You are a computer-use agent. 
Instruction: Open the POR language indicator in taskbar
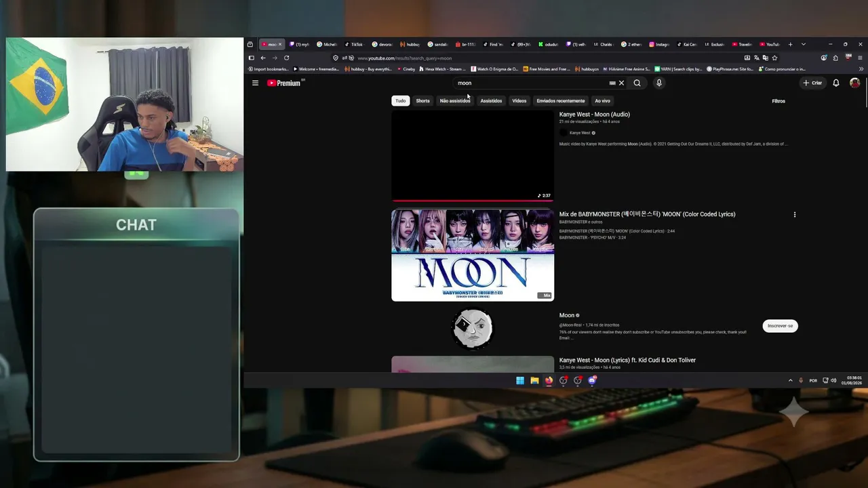coord(813,380)
